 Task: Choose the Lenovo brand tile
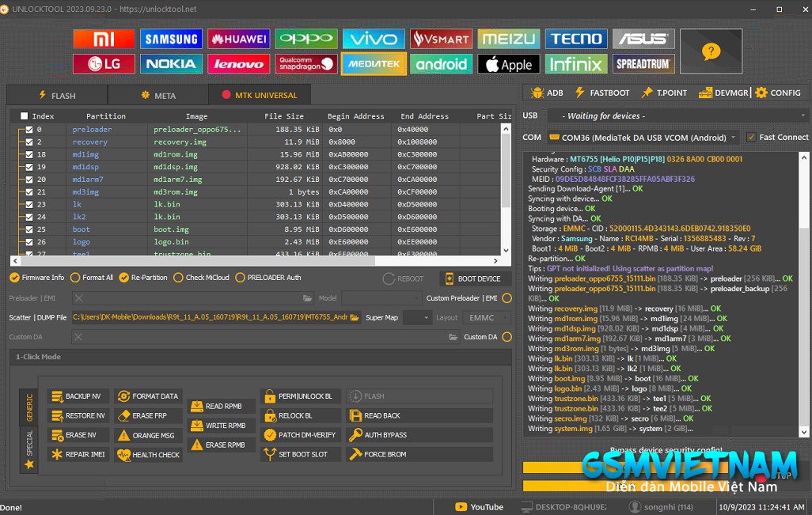(239, 64)
